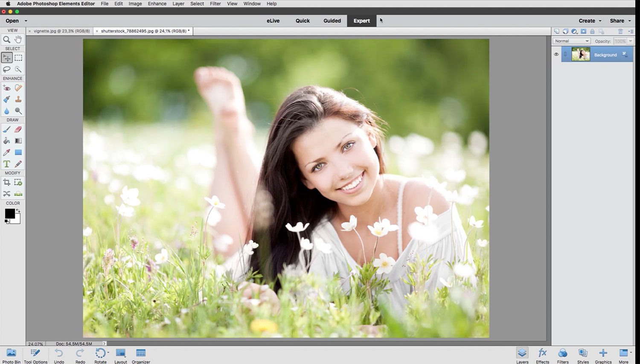Activate the Red Eye Removal tool
Screen dimensions: 640x364
tap(7, 88)
